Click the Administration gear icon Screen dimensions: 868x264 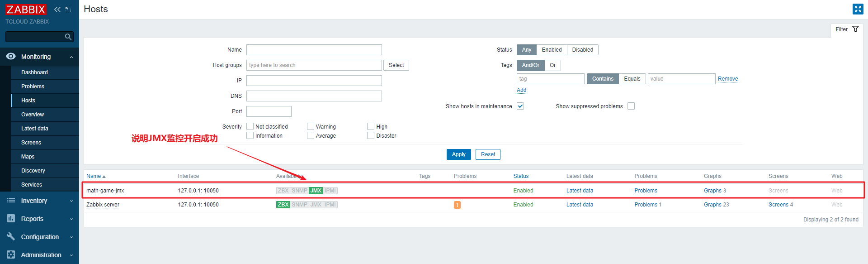pos(11,254)
